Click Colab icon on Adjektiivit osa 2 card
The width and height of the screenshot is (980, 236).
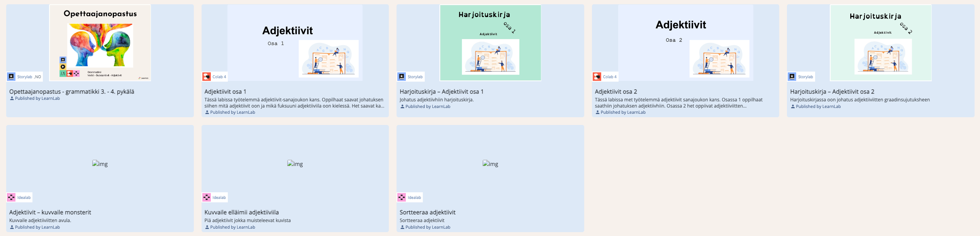pyautogui.click(x=597, y=77)
